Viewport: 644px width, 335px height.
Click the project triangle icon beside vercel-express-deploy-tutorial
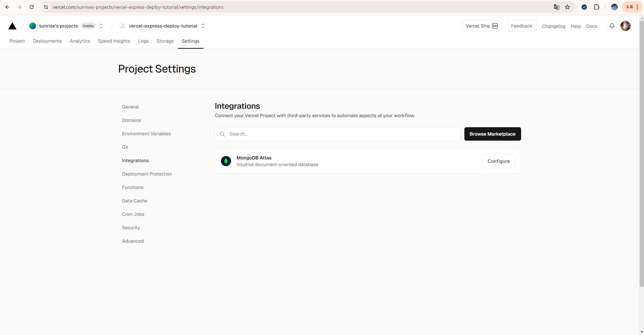tap(123, 26)
